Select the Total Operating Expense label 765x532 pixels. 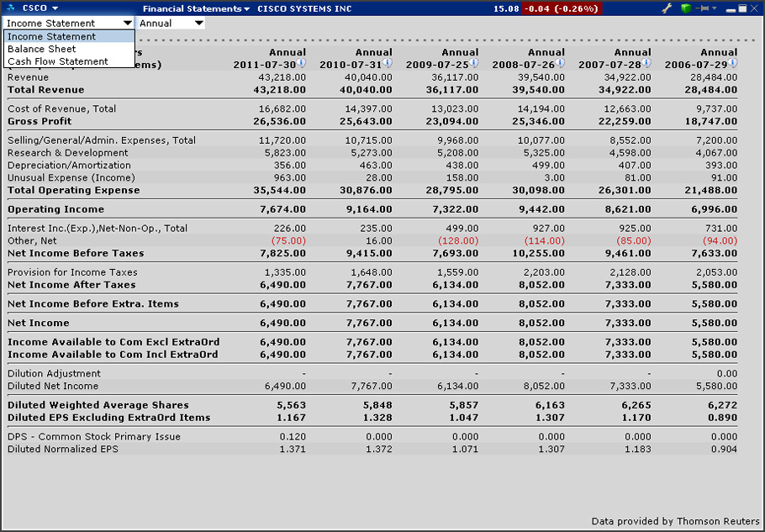(x=74, y=190)
